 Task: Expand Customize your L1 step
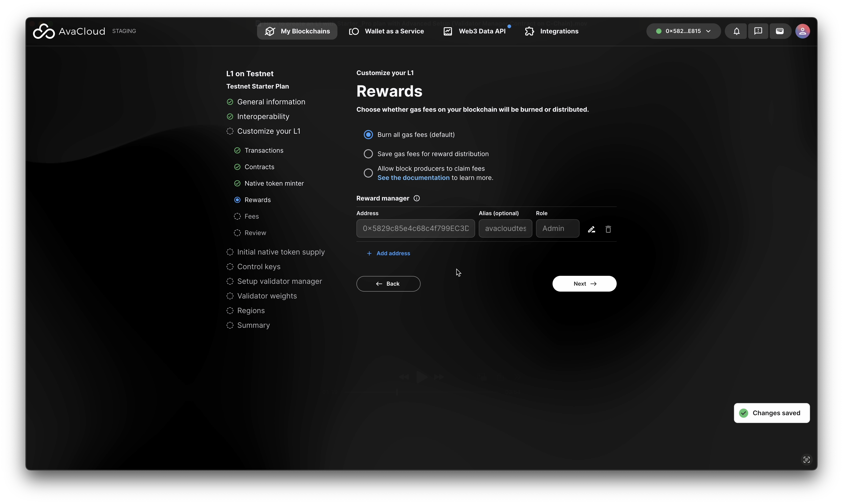click(268, 131)
